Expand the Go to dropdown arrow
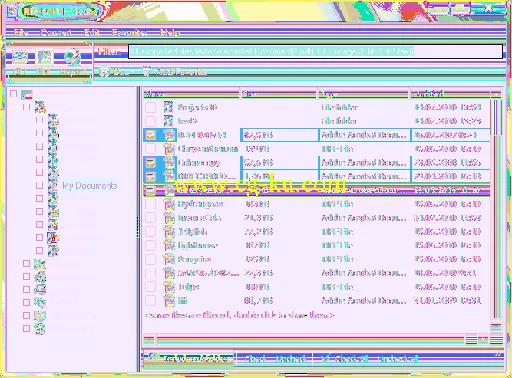Image resolution: width=512 pixels, height=378 pixels. pyautogui.click(x=133, y=72)
